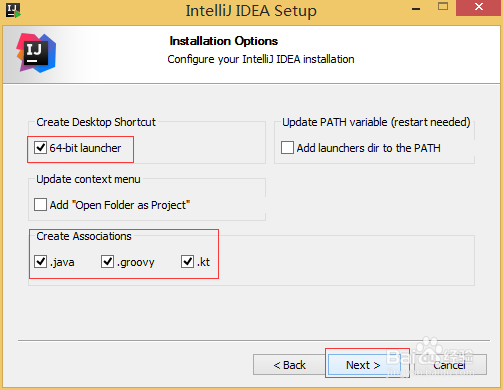Maximize the setup window

pyautogui.click(x=443, y=7)
